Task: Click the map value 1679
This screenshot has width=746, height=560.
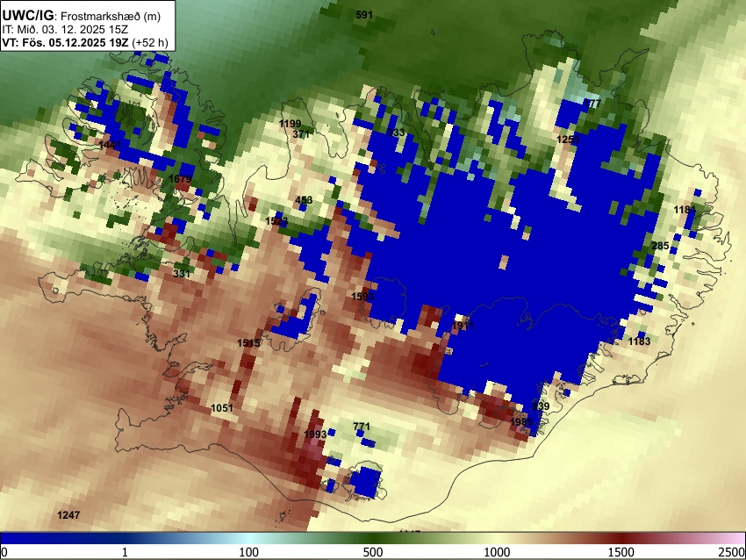Action: pos(180,179)
